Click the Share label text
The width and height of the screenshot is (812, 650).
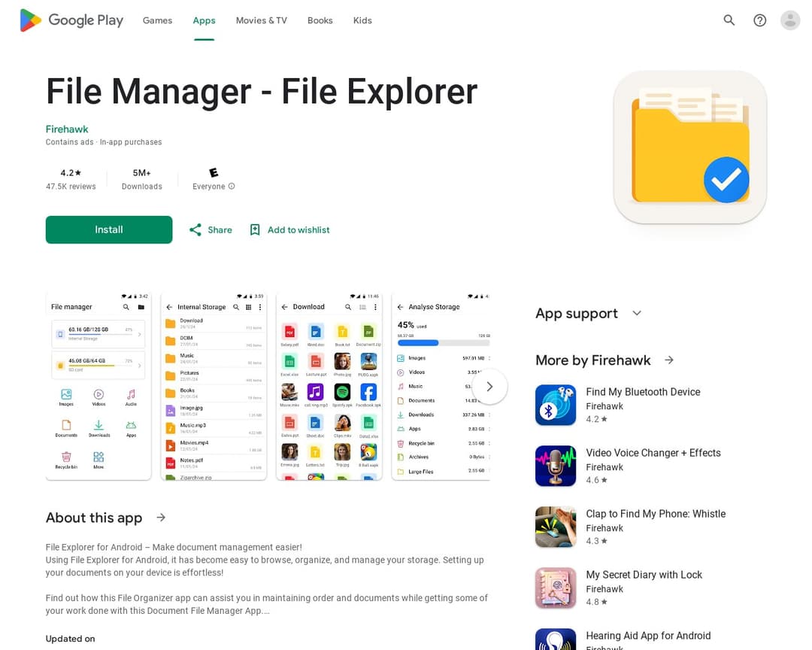pos(220,229)
